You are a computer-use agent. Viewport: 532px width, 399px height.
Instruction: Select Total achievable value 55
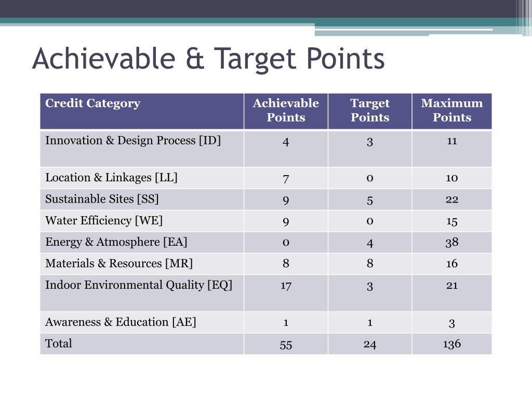[x=286, y=345]
